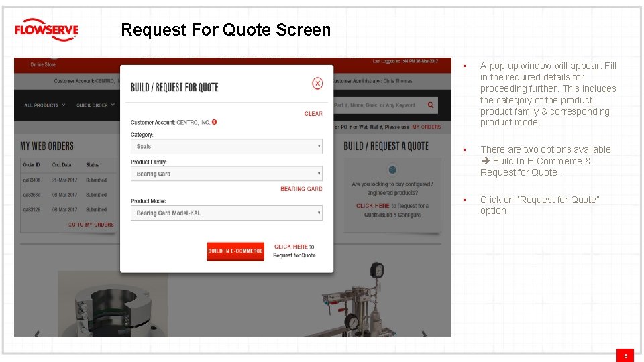Click the Flowserve logo
644x362 pixels.
tap(46, 29)
